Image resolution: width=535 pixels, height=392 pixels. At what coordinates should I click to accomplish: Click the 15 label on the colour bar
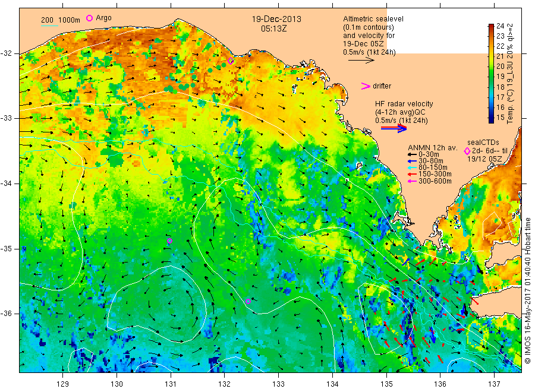(x=500, y=118)
